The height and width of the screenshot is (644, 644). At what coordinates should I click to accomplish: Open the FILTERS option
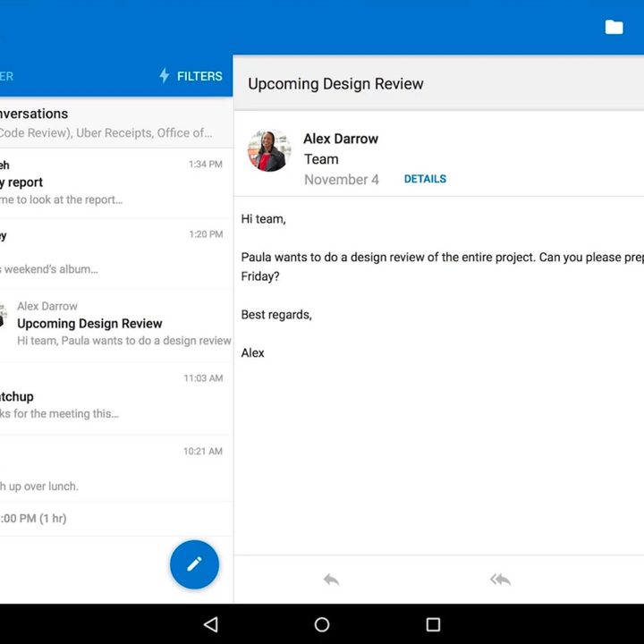[199, 76]
